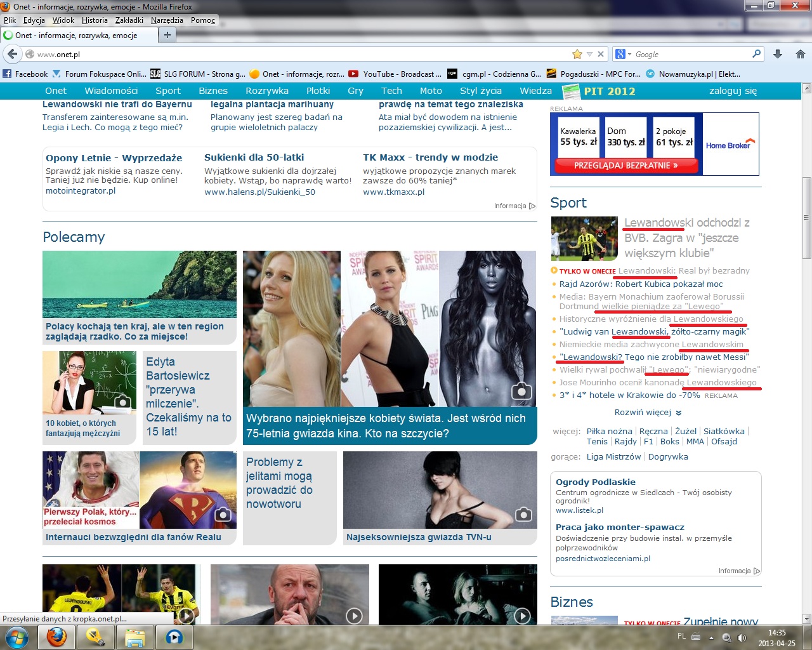Open the Downloads arrow icon in toolbar
This screenshot has width=812, height=650.
(x=778, y=54)
